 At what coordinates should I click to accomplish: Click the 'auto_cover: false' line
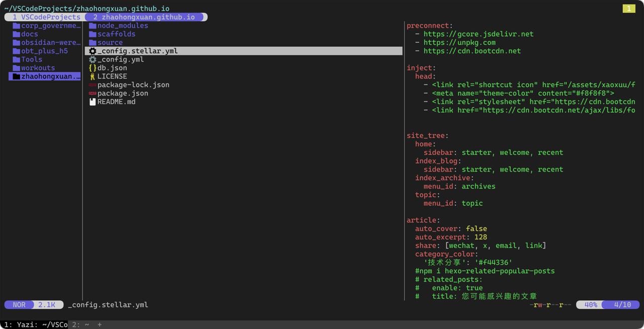[x=451, y=229]
